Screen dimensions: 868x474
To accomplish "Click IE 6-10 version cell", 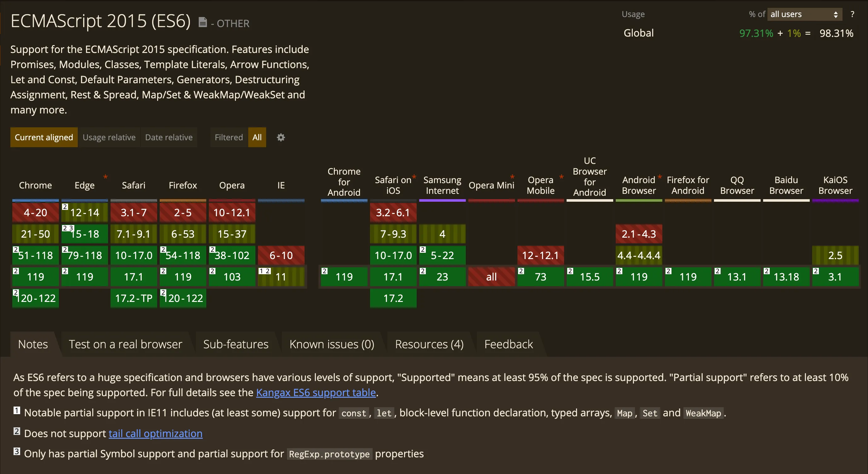I will [281, 255].
